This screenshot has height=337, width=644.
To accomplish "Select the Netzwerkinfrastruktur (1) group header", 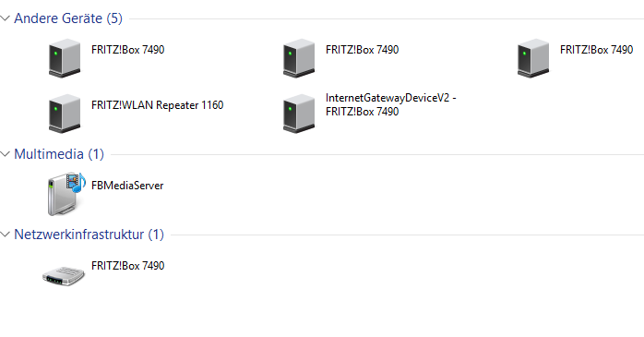I will 89,235.
